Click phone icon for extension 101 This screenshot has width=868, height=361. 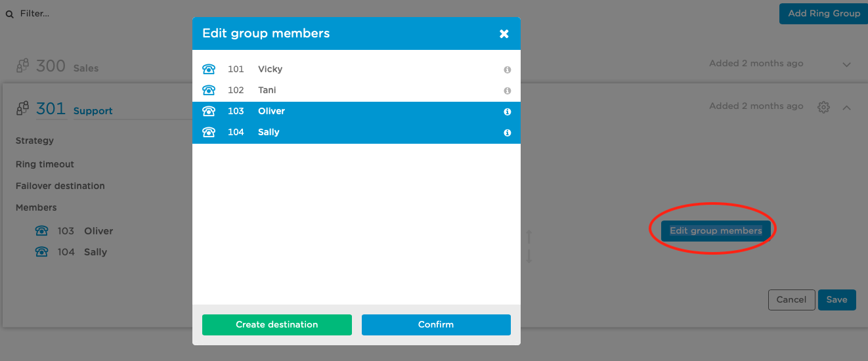(209, 69)
